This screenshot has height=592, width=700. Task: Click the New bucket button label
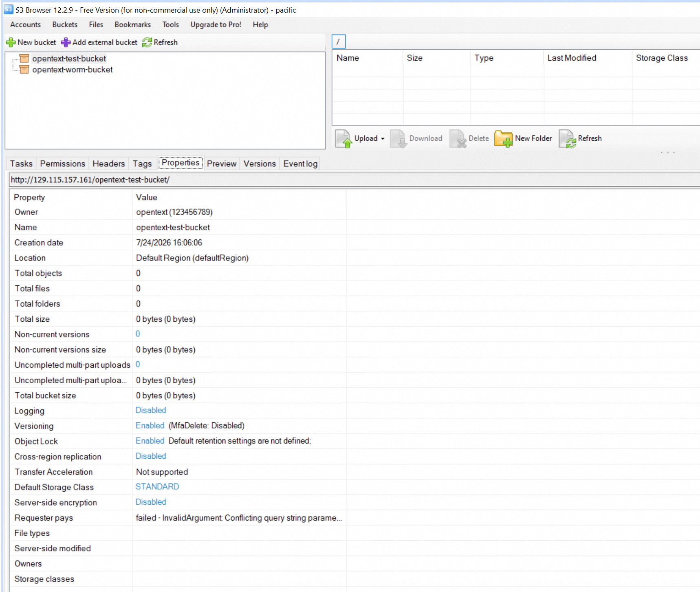(x=37, y=42)
